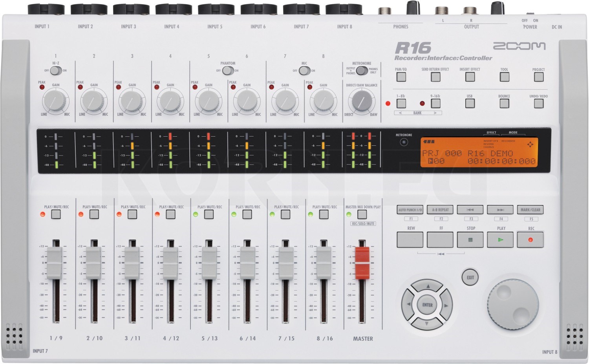
Task: Activate USB mode
Action: [x=470, y=103]
